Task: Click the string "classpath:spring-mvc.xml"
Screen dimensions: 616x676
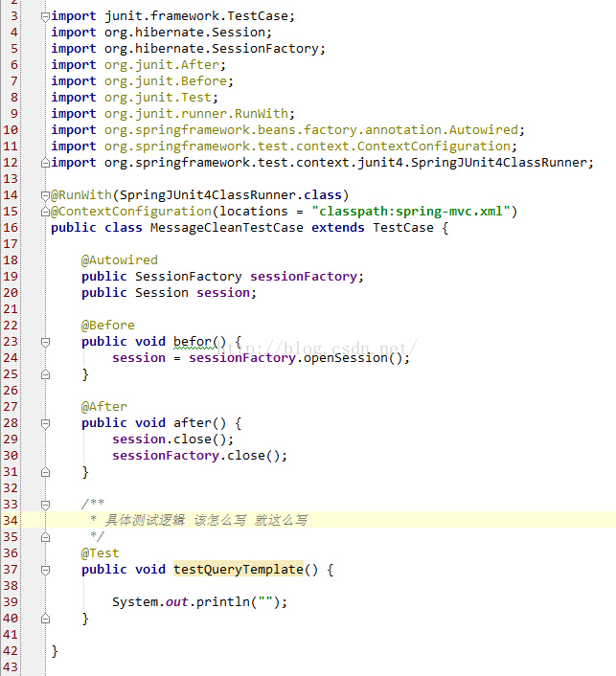Action: pyautogui.click(x=411, y=212)
